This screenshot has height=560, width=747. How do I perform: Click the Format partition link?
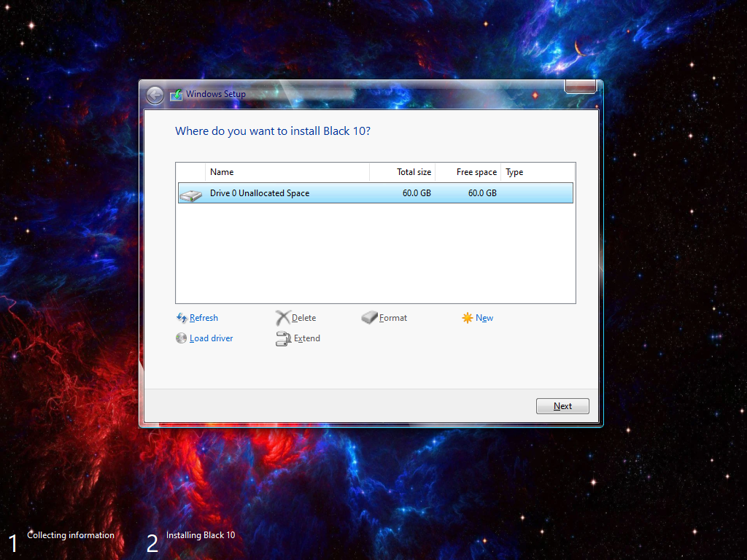click(393, 318)
